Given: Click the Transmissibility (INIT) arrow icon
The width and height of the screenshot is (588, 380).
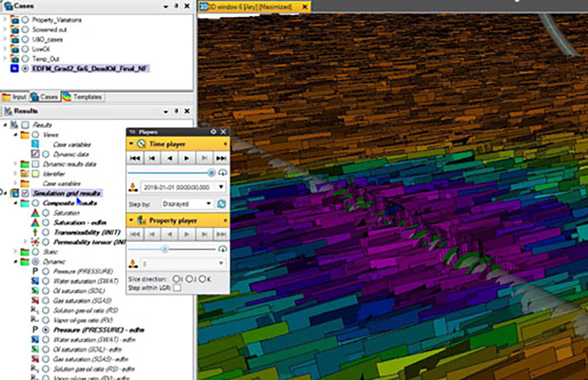Looking at the screenshot, I should [35, 232].
